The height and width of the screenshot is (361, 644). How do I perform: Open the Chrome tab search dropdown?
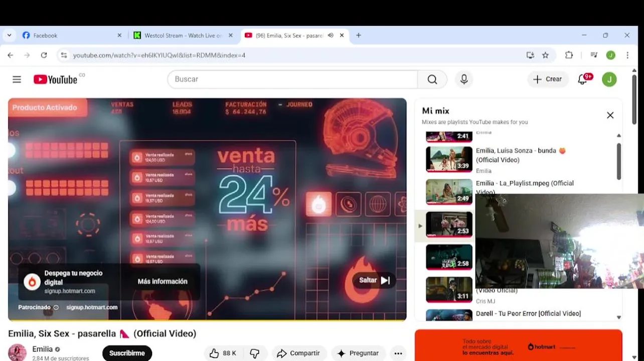(9, 36)
